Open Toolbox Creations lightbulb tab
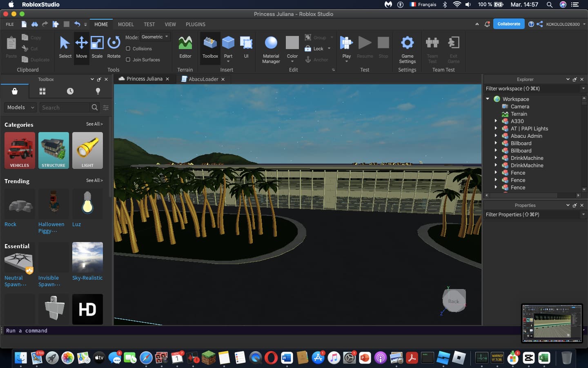 click(98, 91)
